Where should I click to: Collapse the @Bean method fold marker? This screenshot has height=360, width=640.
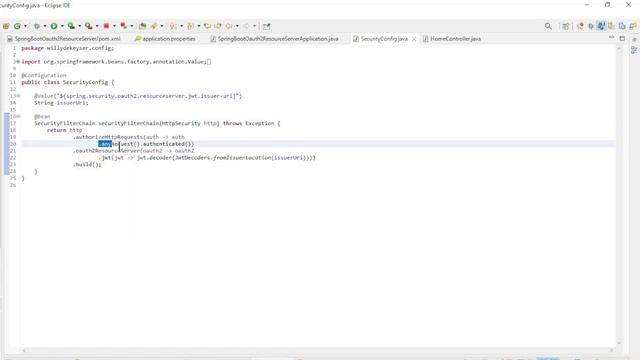click(18, 116)
